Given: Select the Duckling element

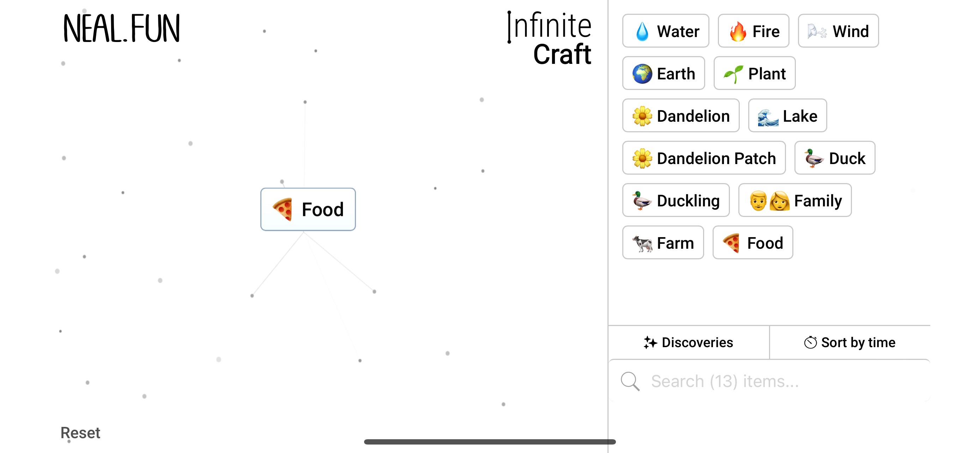Looking at the screenshot, I should [676, 200].
